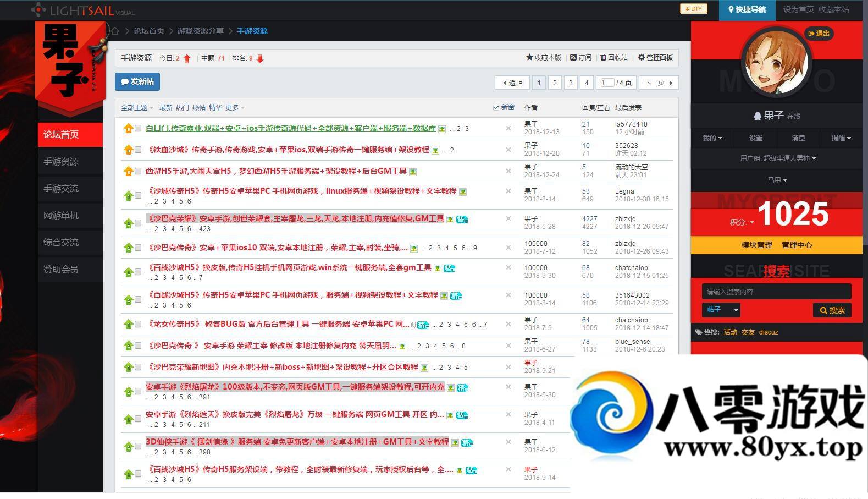Check the box for 白日门 传奇霸业 thread

[x=138, y=129]
